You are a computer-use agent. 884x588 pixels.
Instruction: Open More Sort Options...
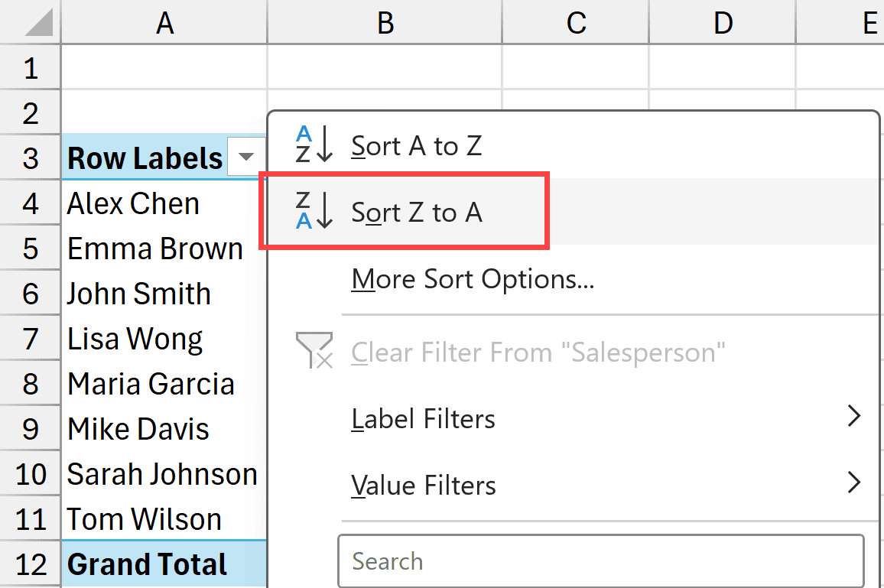pos(473,278)
